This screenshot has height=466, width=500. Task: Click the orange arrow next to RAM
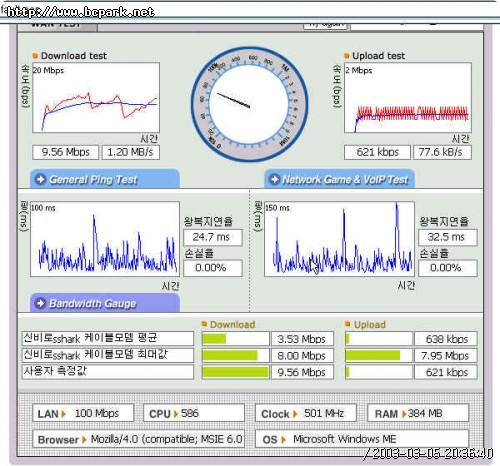pyautogui.click(x=404, y=414)
